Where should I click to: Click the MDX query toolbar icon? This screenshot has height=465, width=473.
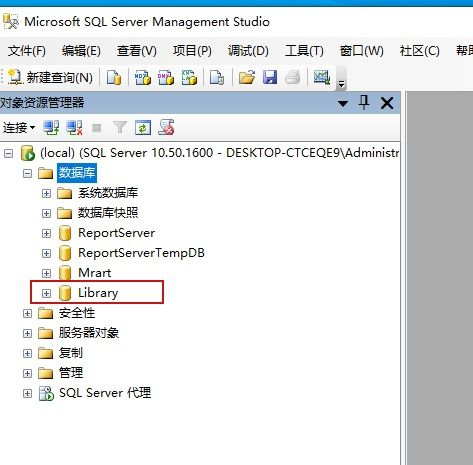tap(143, 77)
